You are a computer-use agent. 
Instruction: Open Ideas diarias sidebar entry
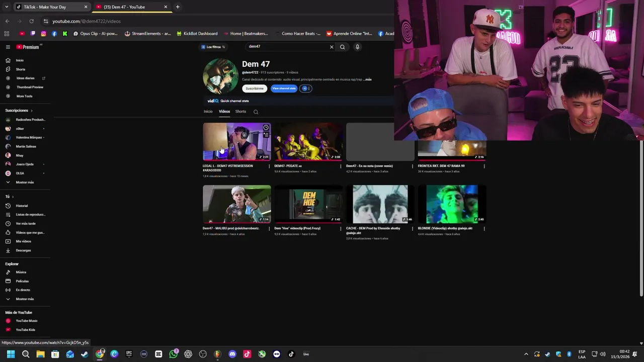tap(25, 78)
